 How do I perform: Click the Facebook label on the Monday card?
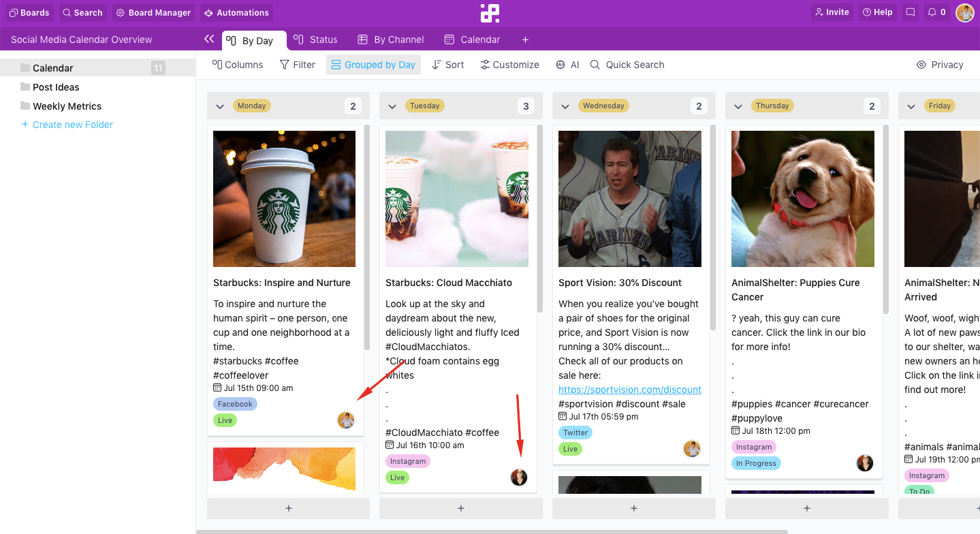(x=235, y=404)
